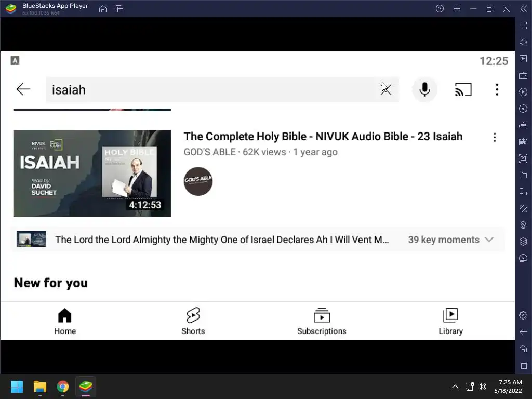Viewport: 532px width, 399px height.
Task: Click BlueStacks sidebar Android home icon
Action: coord(523,349)
